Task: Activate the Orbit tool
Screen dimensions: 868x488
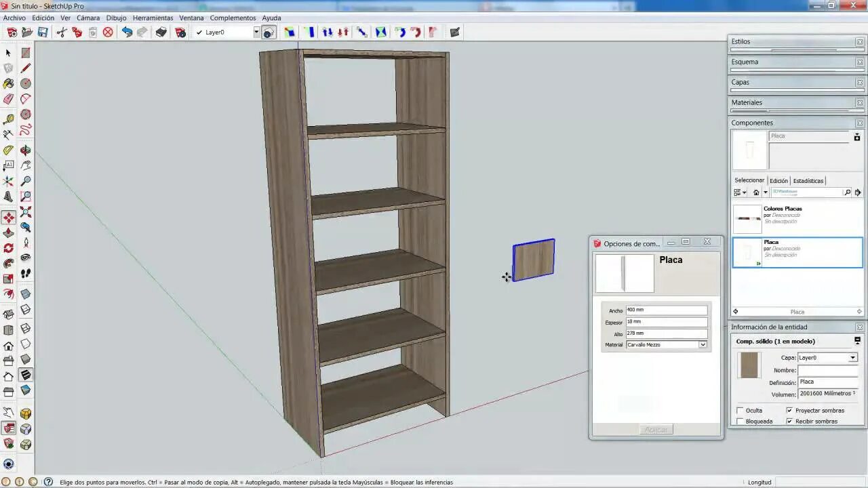Action: pyautogui.click(x=25, y=150)
